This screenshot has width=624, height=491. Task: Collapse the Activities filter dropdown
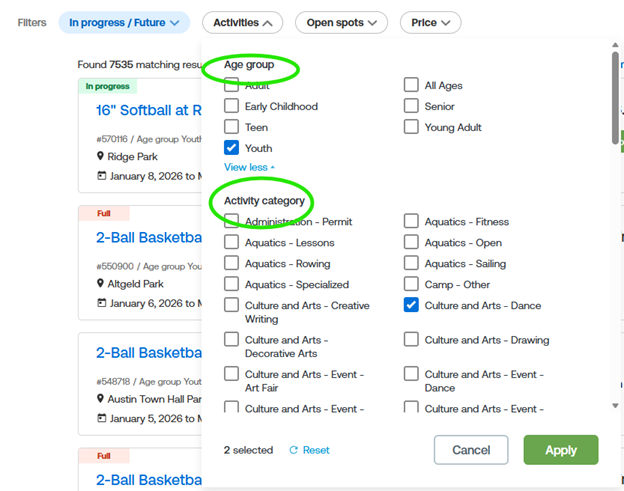[x=242, y=22]
